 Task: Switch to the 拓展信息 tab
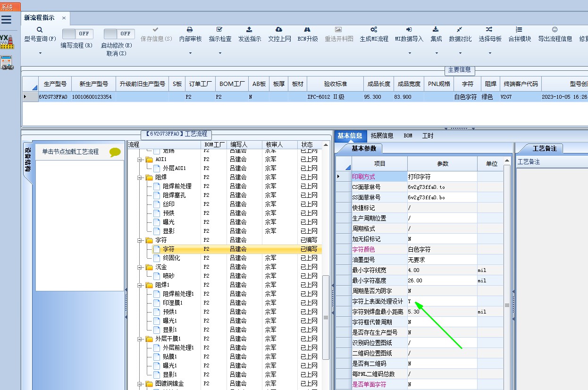[x=382, y=136]
